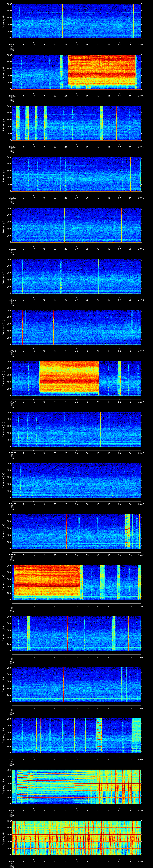This screenshot has width=153, height=868.
Task: Click the 18:36:00 start time label
Action: (12, 606)
